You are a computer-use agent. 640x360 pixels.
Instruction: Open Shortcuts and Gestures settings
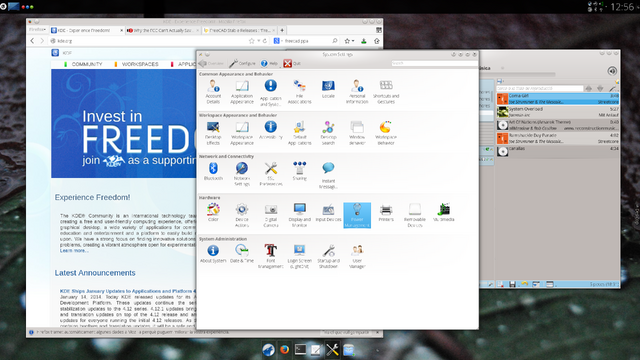tap(386, 92)
